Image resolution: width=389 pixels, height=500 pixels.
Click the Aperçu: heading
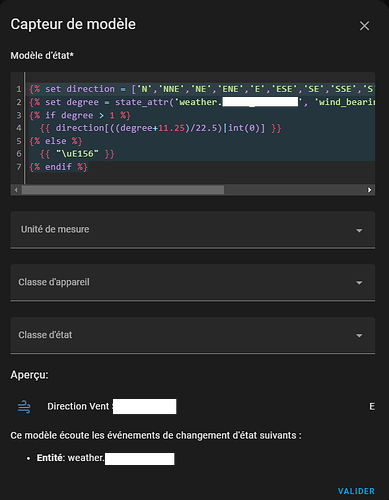point(29,375)
